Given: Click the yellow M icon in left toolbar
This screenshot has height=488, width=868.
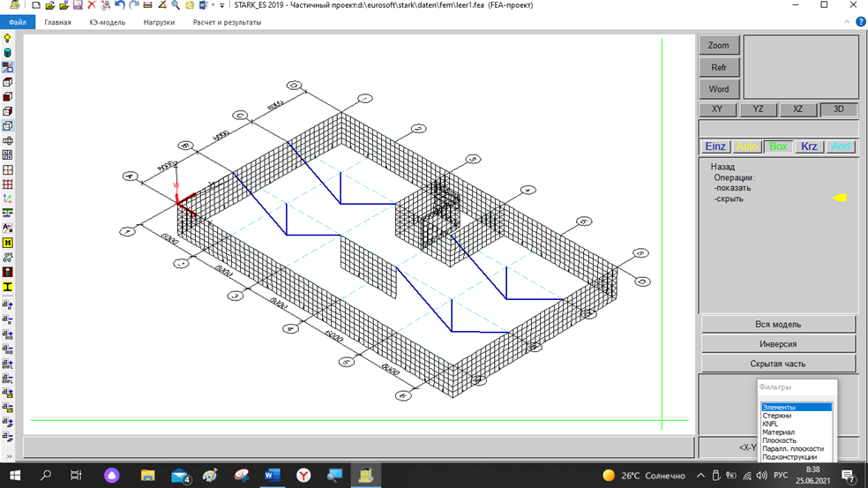Looking at the screenshot, I should point(8,243).
